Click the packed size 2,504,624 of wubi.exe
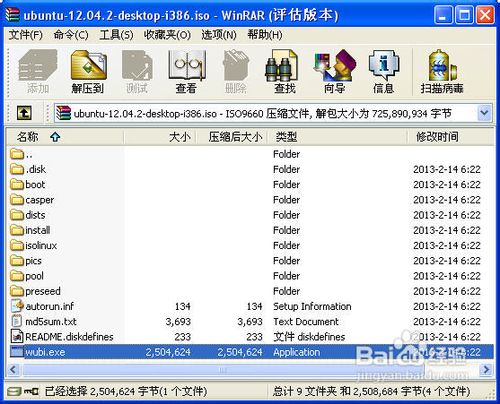500x404 pixels. [x=240, y=352]
